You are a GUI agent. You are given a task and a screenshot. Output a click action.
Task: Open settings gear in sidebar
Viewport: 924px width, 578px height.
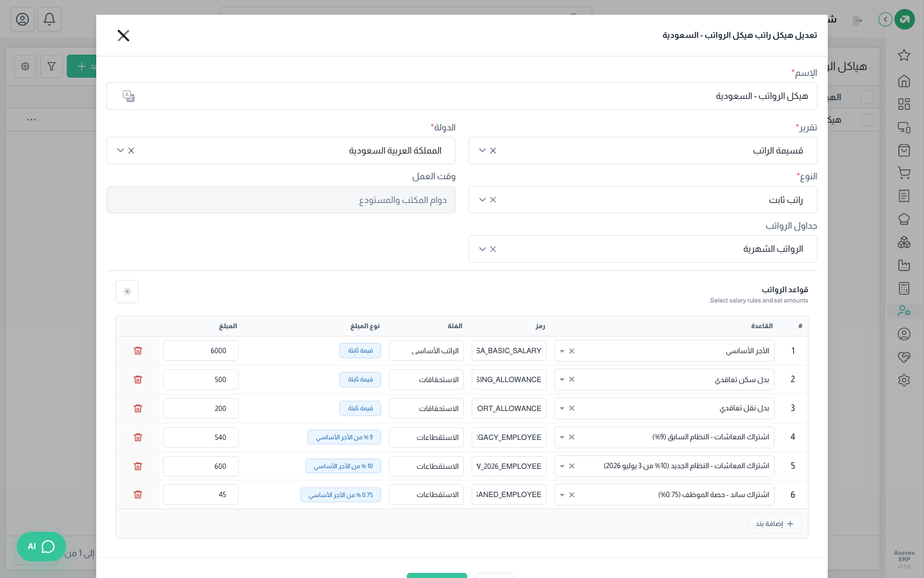[x=904, y=380]
